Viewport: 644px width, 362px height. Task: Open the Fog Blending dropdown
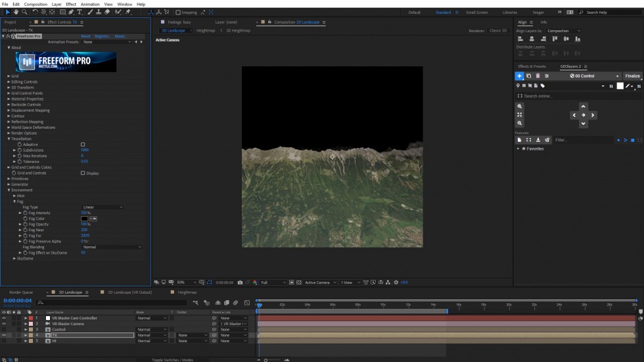(x=112, y=247)
